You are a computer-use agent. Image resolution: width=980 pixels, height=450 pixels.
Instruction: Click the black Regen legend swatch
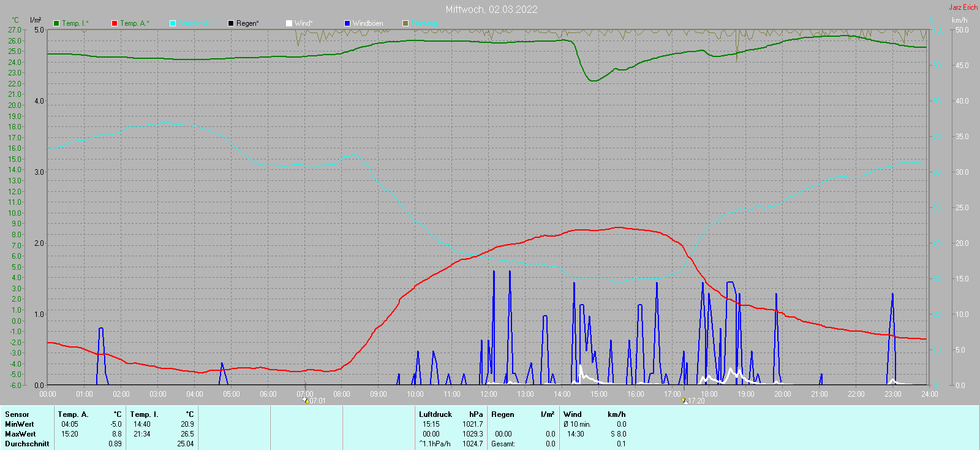pos(231,23)
